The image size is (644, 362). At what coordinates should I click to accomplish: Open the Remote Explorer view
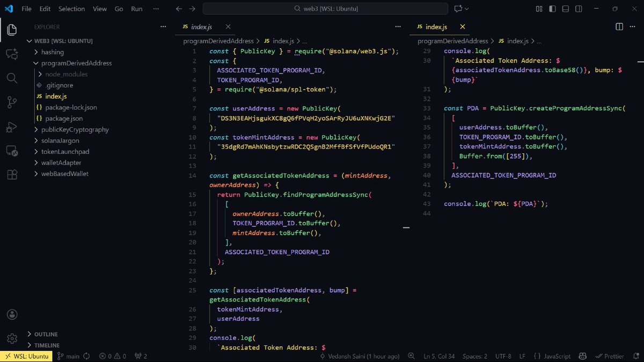(x=11, y=152)
